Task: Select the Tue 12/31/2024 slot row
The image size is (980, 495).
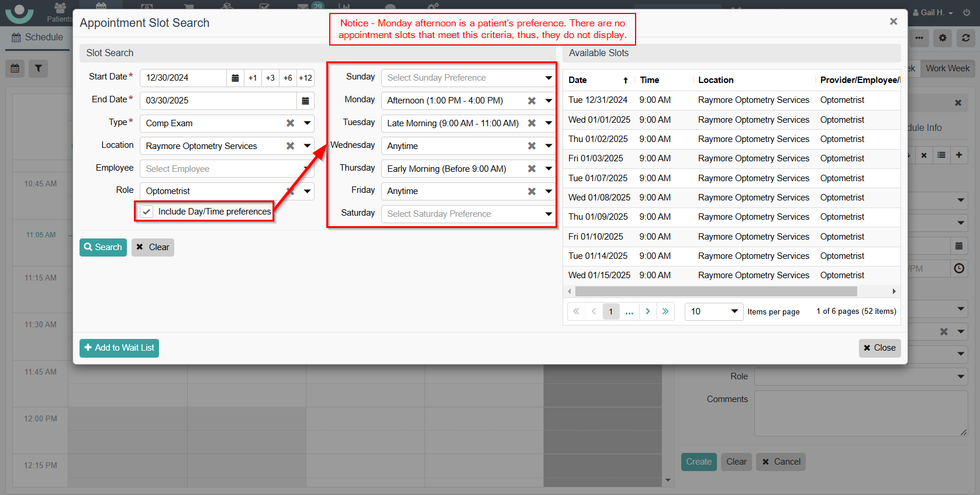Action: [732, 100]
